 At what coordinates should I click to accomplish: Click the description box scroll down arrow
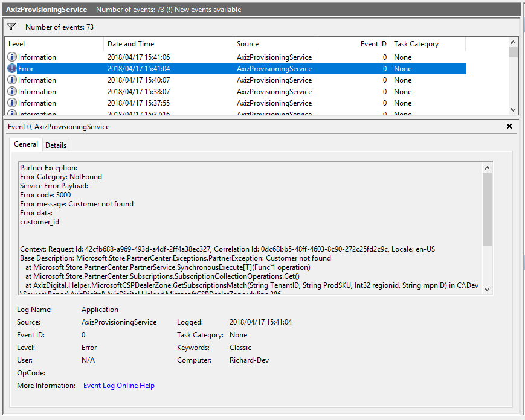487,290
